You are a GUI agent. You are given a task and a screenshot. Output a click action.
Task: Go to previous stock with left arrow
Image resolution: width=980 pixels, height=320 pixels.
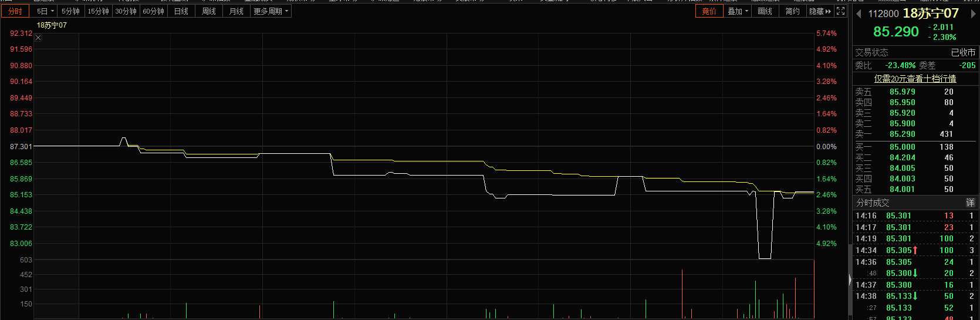click(859, 14)
